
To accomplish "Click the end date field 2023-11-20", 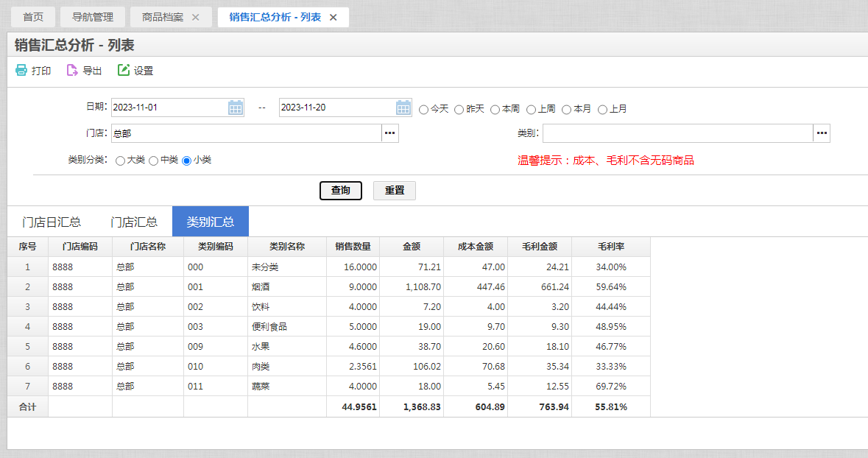I will click(337, 108).
